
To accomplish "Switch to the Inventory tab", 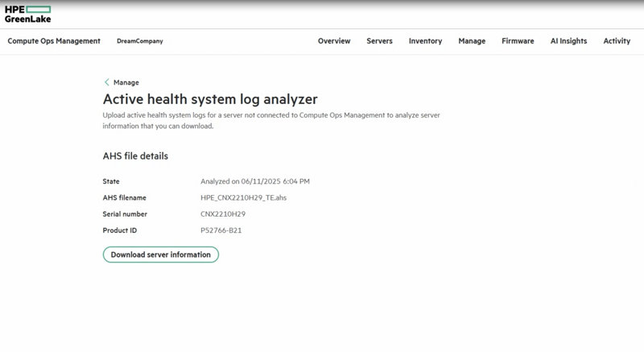I will [425, 41].
